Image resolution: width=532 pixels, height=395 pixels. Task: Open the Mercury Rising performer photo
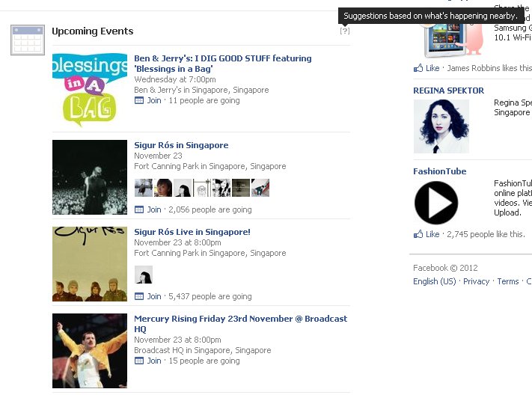[90, 351]
